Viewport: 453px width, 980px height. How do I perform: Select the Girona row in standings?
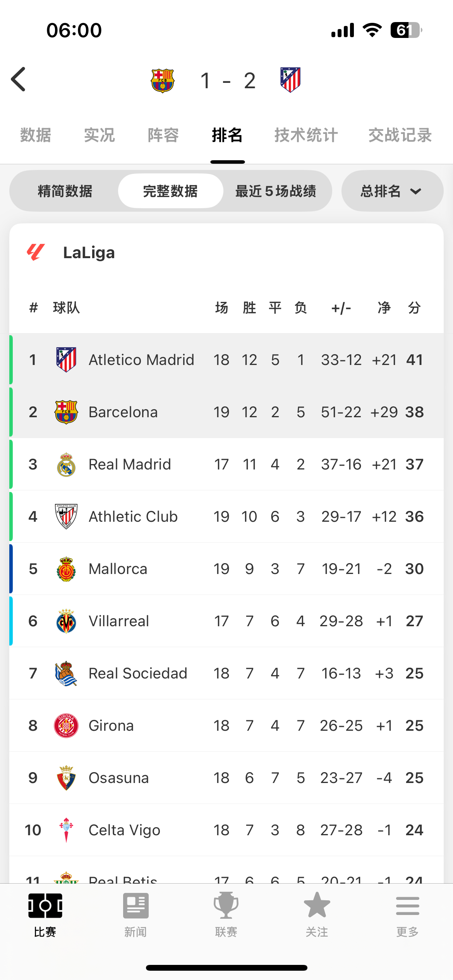tap(226, 725)
